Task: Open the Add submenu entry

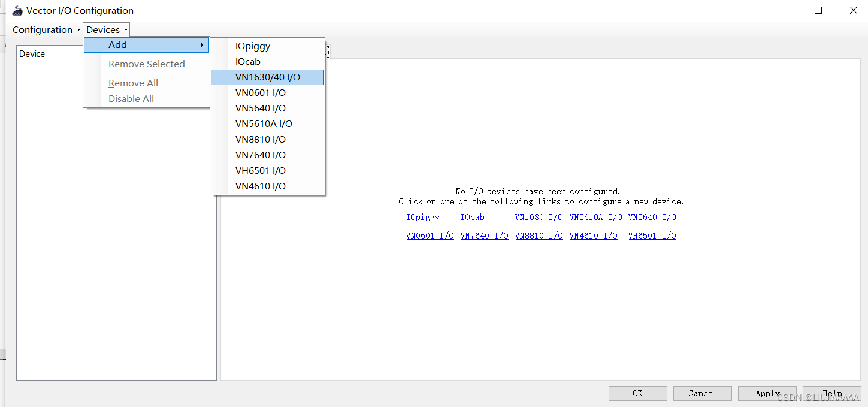Action: pyautogui.click(x=146, y=45)
